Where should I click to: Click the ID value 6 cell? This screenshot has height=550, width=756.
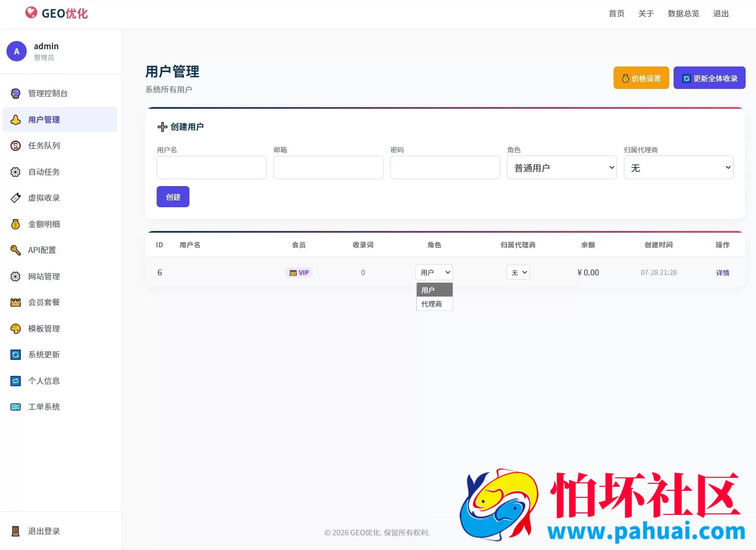coord(160,273)
